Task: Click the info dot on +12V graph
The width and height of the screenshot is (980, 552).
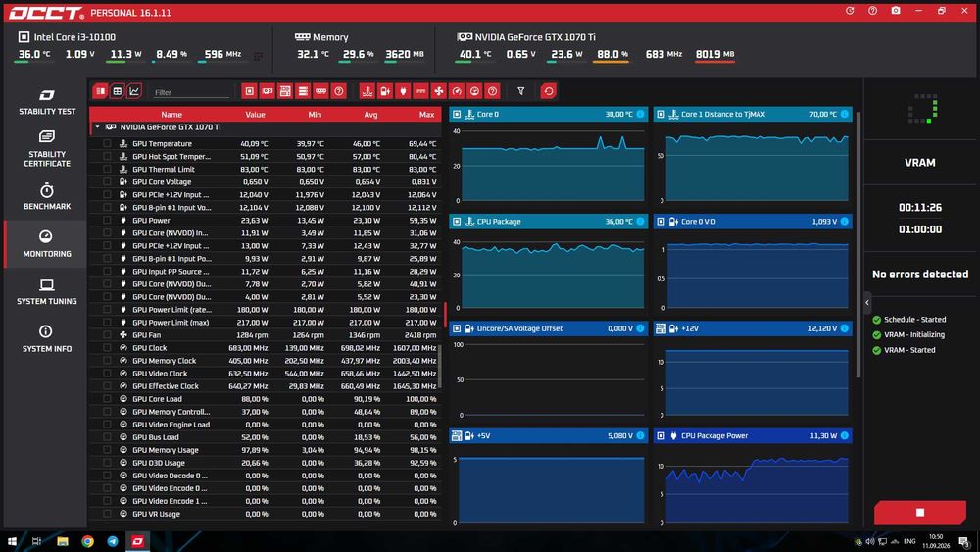Action: (x=845, y=328)
